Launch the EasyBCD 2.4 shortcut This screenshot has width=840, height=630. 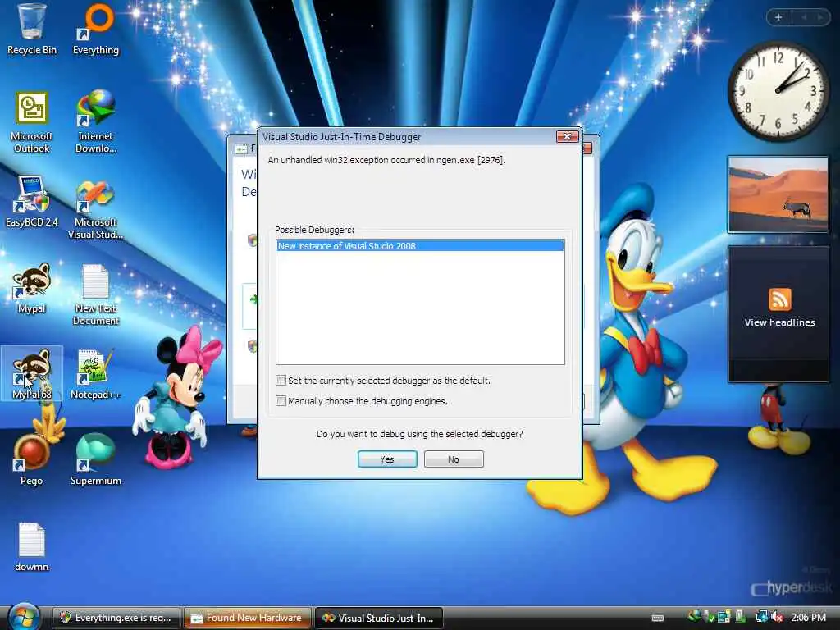[x=32, y=202]
